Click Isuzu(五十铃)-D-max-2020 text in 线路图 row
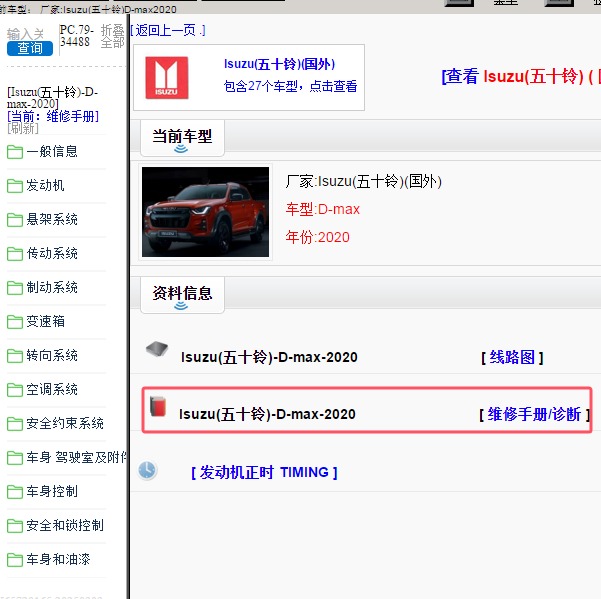Viewport: 601px width, 599px height. tap(269, 357)
